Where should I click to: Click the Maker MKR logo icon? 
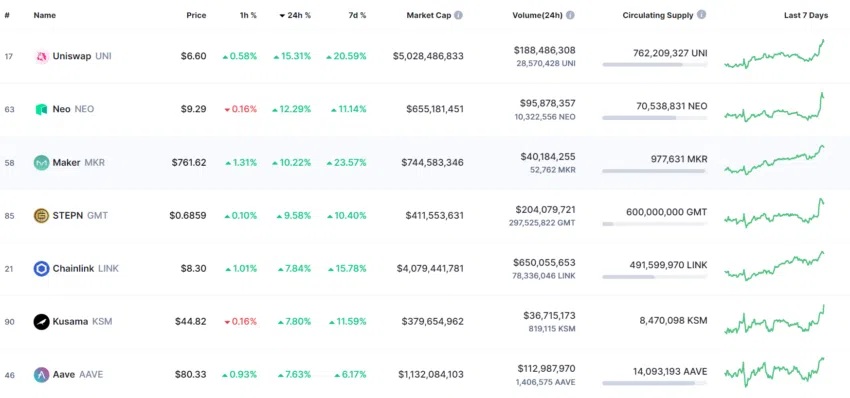[x=42, y=162]
